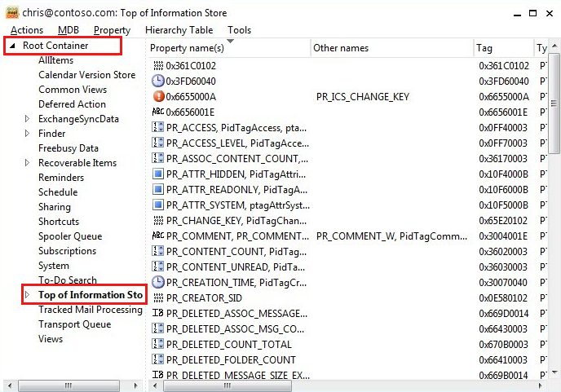The height and width of the screenshot is (392, 561).
Task: Click the number icon beside PR_DELETED_COUNT_TOTAL
Action: [158, 345]
